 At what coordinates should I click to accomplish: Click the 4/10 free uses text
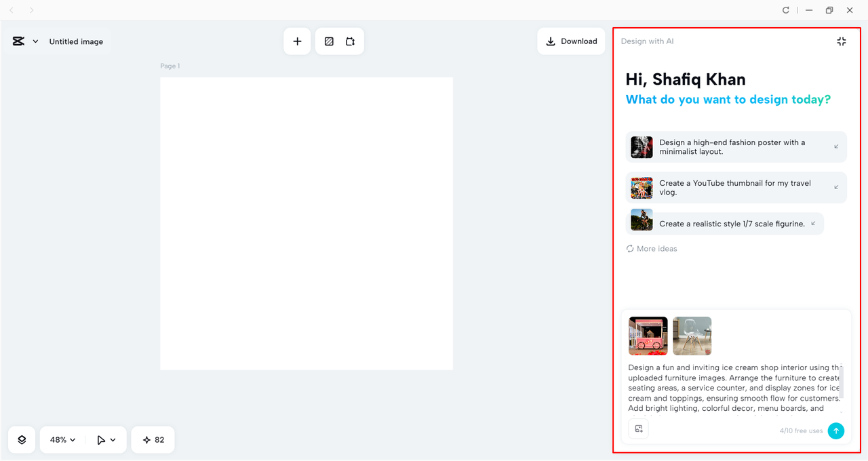tap(801, 430)
